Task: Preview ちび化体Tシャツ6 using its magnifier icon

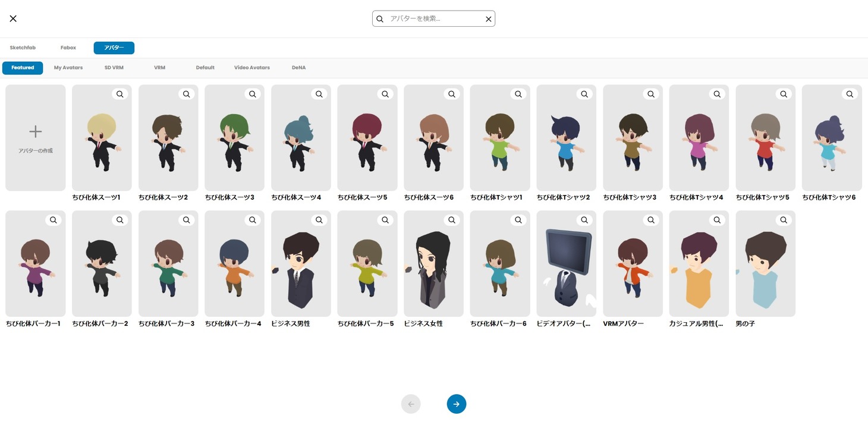Action: click(850, 94)
